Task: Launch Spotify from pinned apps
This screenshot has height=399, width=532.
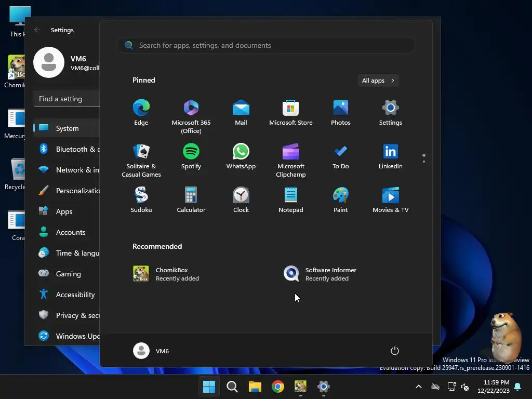Action: pyautogui.click(x=191, y=156)
